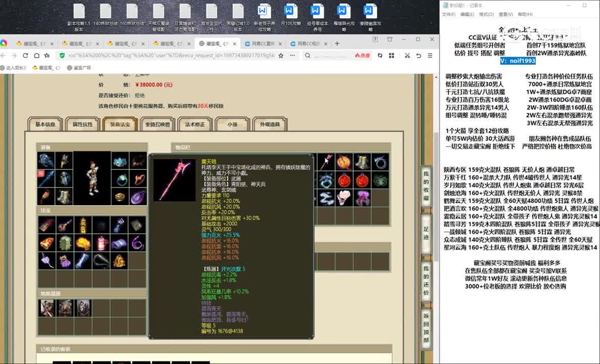
Task: Open the 法术修正 tab
Action: 195,124
